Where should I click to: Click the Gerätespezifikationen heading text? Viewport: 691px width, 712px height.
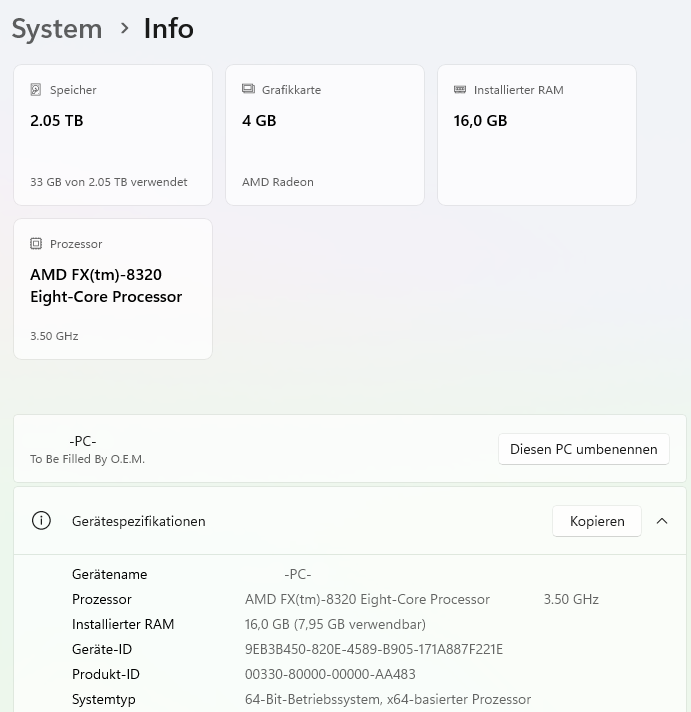[138, 521]
